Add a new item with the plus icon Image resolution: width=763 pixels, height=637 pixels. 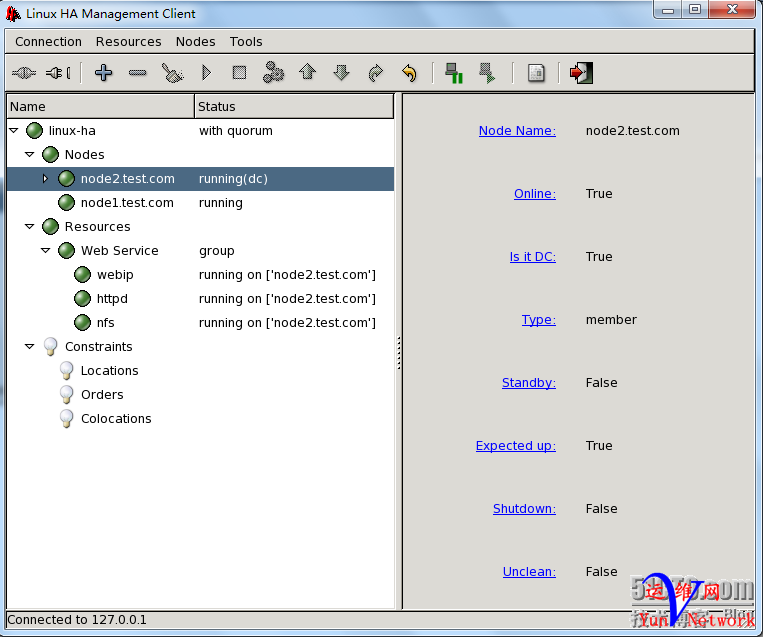pos(103,73)
